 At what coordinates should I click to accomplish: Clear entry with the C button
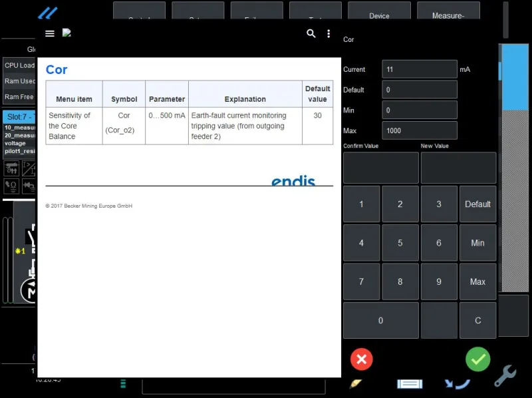477,320
